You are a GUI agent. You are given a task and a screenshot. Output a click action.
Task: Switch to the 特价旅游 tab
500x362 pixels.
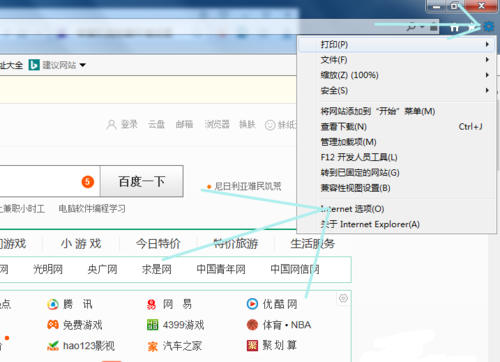(x=236, y=244)
